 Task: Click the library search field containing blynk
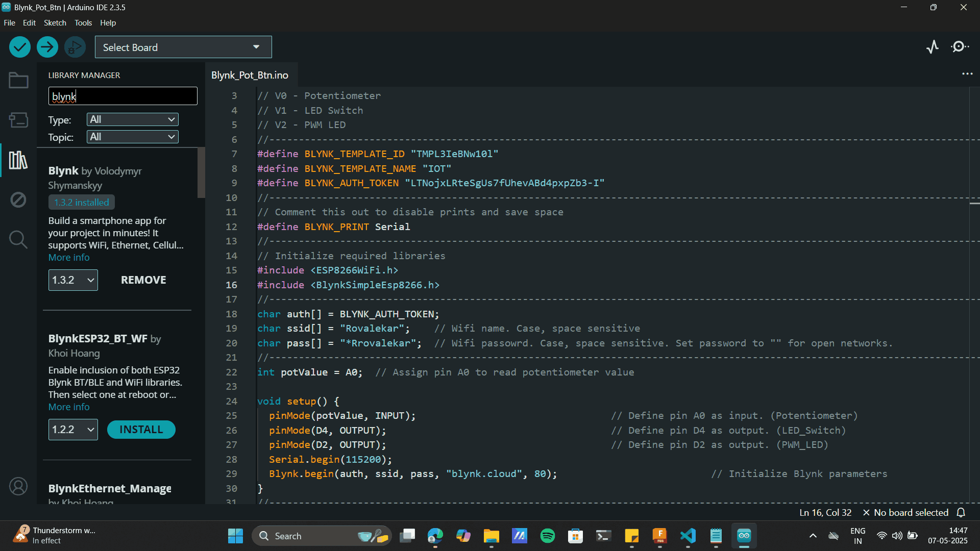pyautogui.click(x=123, y=96)
